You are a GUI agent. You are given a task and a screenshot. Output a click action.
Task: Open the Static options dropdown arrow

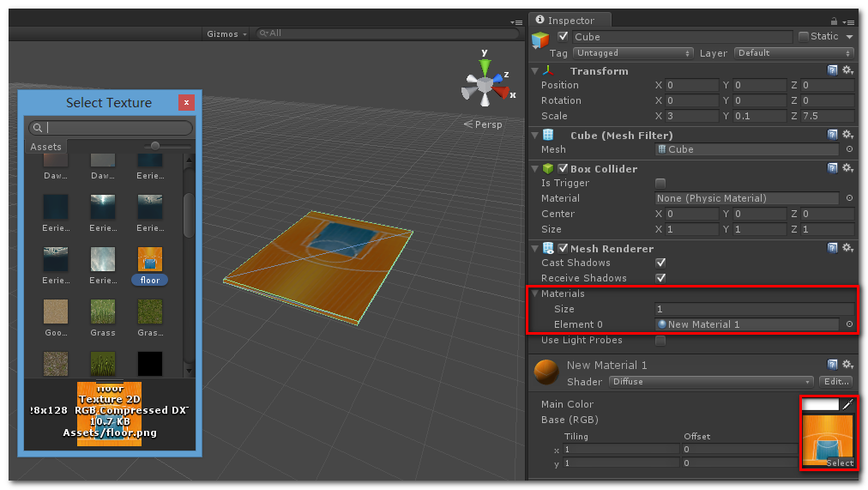[849, 37]
